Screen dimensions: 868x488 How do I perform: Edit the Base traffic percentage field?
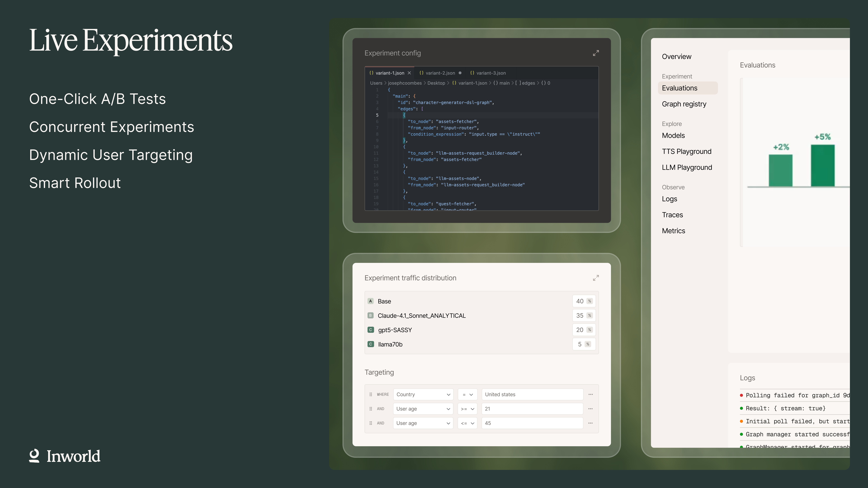click(x=584, y=301)
